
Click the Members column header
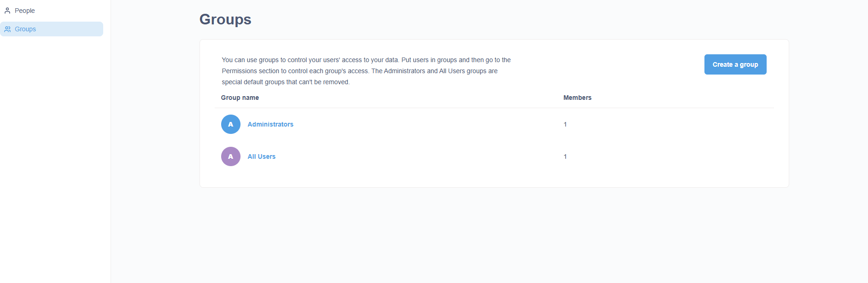pos(577,98)
